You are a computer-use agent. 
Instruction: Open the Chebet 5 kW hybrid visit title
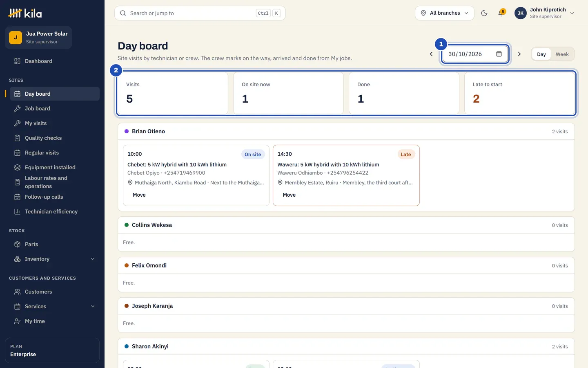[x=177, y=164]
